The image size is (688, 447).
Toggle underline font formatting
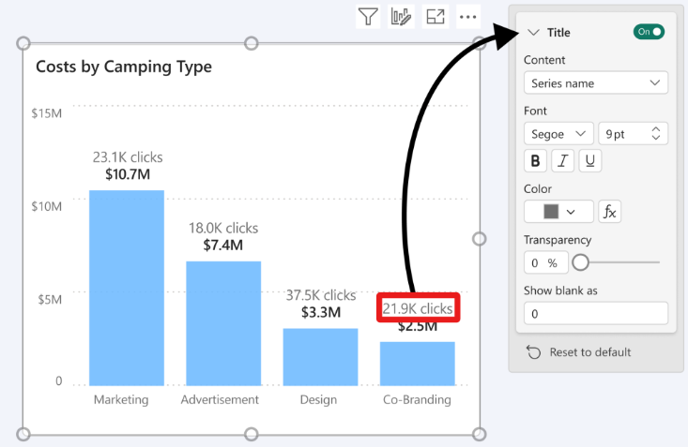click(x=590, y=161)
